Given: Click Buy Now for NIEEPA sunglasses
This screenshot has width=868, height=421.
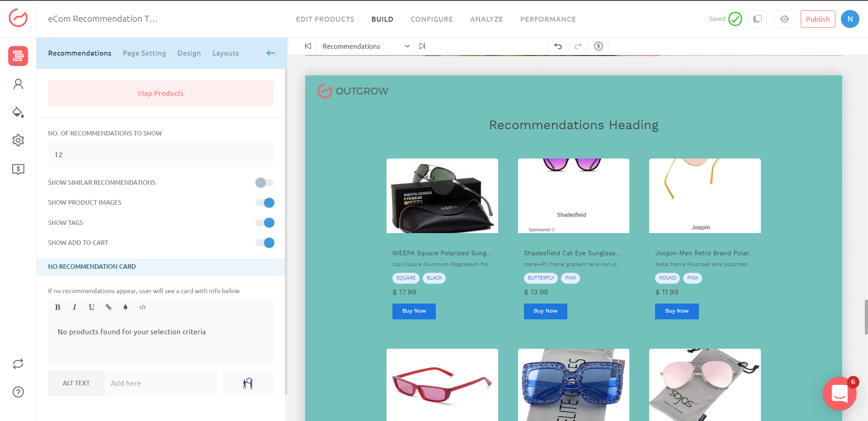Looking at the screenshot, I should point(414,311).
